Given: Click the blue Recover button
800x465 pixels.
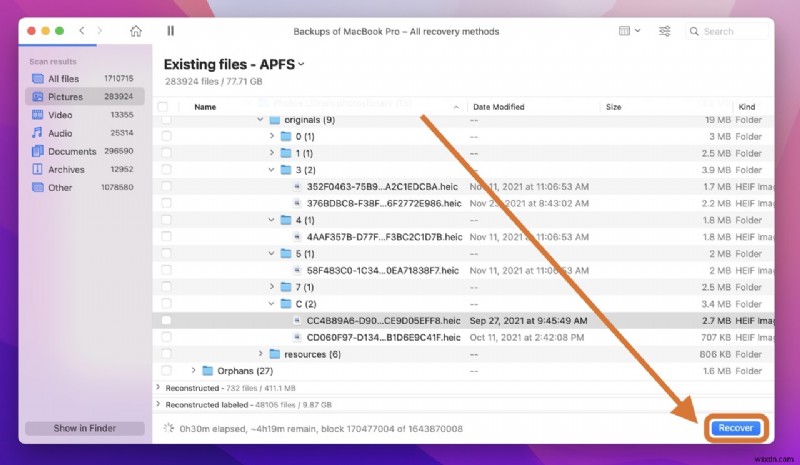Looking at the screenshot, I should [736, 428].
